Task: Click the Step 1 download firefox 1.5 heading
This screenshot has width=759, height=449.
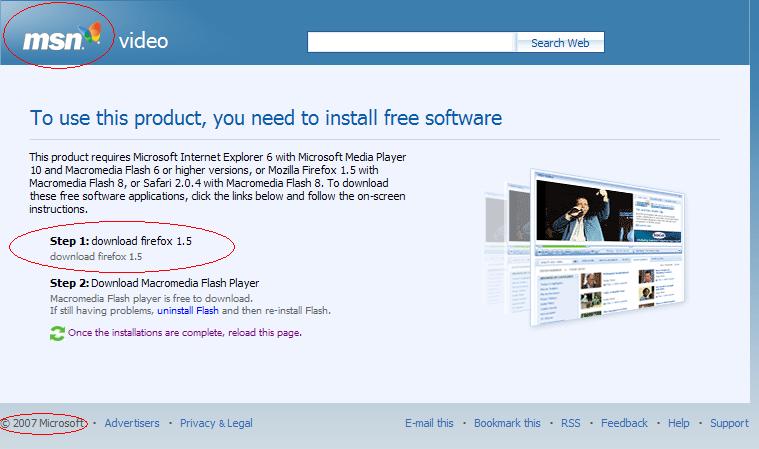Action: click(121, 241)
